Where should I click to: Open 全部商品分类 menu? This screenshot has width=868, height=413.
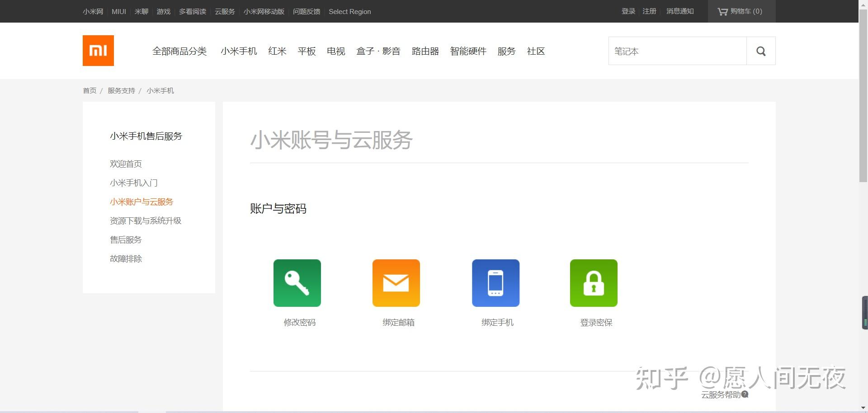point(179,51)
